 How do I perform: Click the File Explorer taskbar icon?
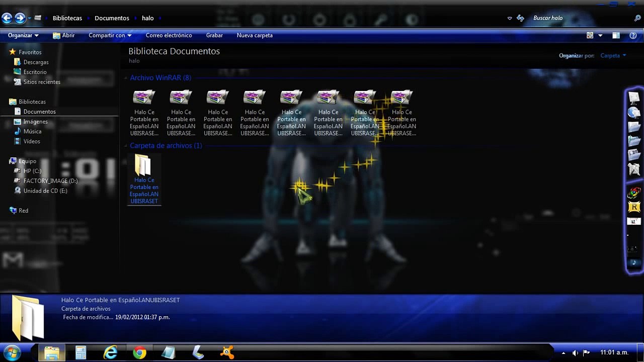(52, 352)
